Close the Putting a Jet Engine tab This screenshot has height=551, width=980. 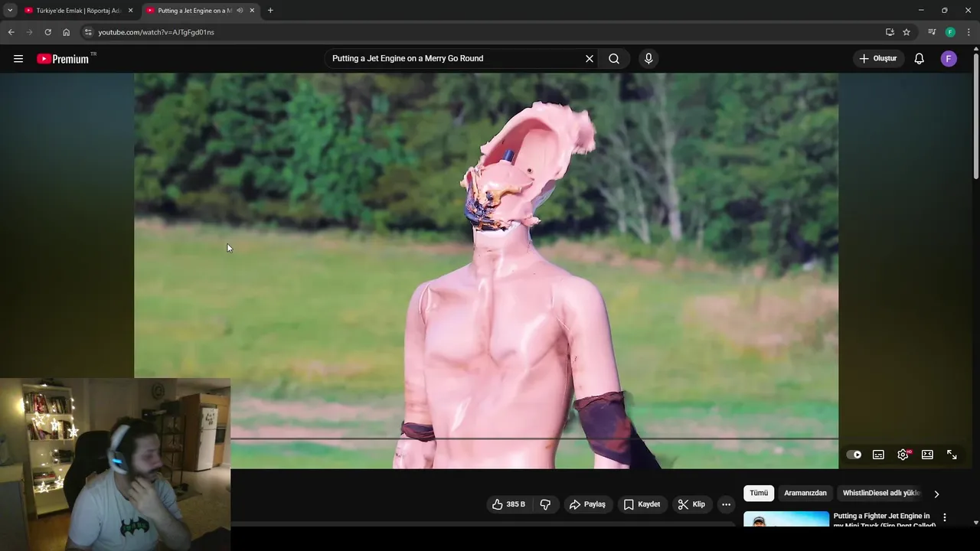[252, 11]
